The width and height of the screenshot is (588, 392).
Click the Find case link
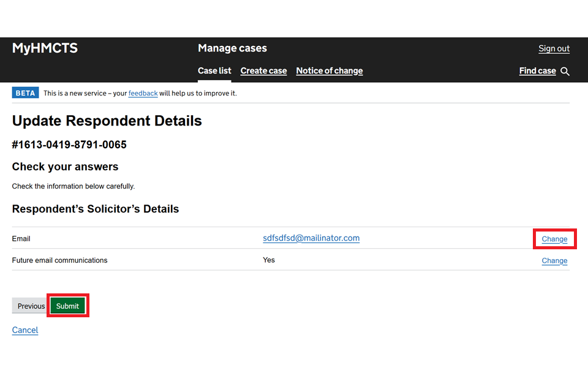coord(537,71)
